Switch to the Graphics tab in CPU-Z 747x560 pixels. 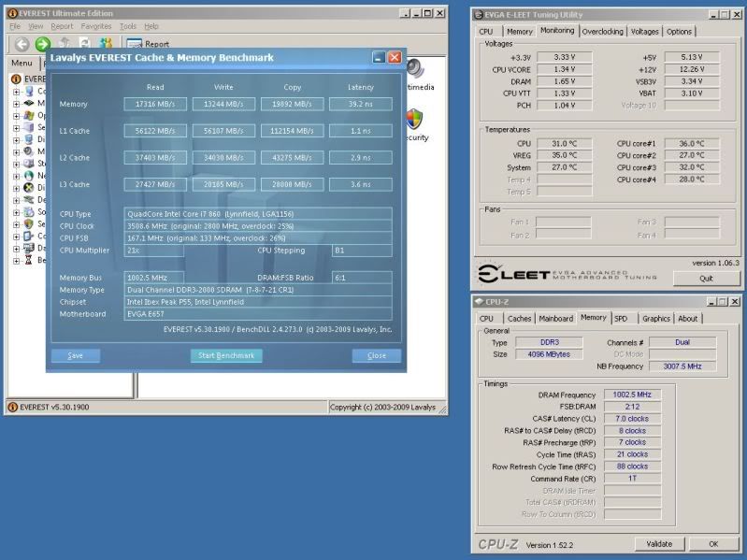[656, 319]
